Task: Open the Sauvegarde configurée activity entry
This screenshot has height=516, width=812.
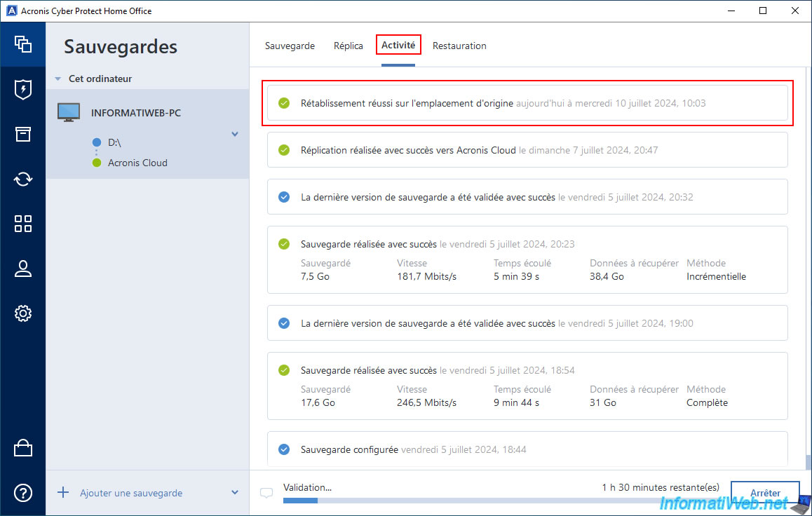Action: (527, 449)
